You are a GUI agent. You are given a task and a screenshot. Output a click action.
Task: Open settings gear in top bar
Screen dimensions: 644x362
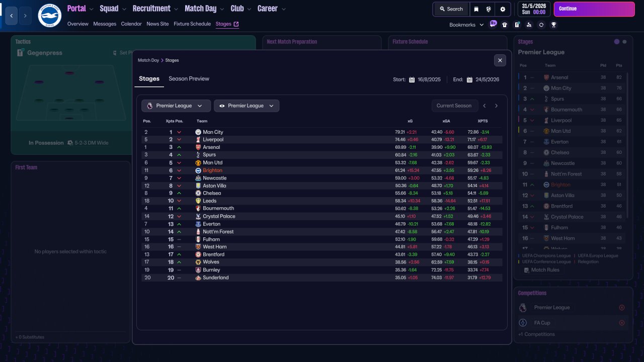tap(503, 9)
